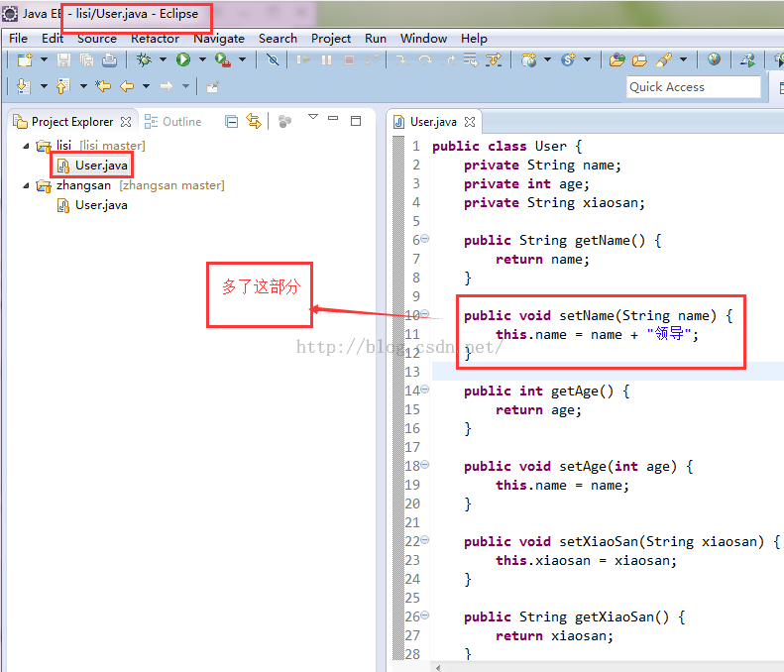Viewport: 784px width, 672px height.
Task: Open the Source menu
Action: pyautogui.click(x=97, y=39)
